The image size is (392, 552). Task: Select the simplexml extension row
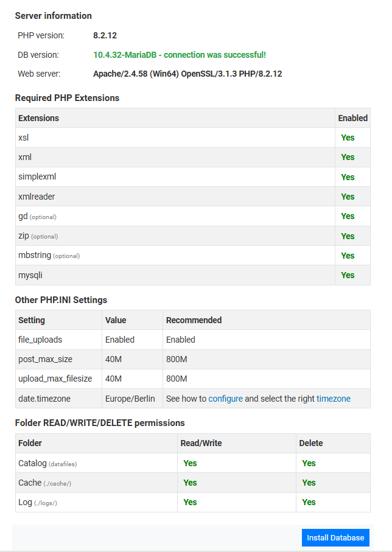pyautogui.click(x=37, y=176)
